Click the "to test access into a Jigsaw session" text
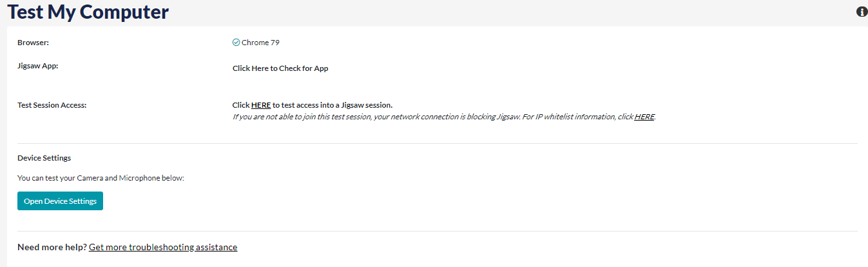 [333, 105]
